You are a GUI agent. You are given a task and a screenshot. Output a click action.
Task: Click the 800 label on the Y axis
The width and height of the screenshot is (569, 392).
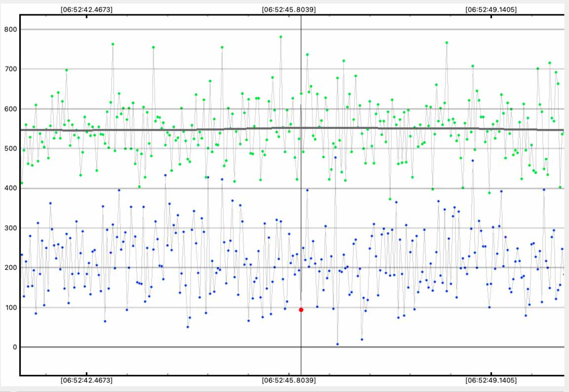tap(10, 30)
